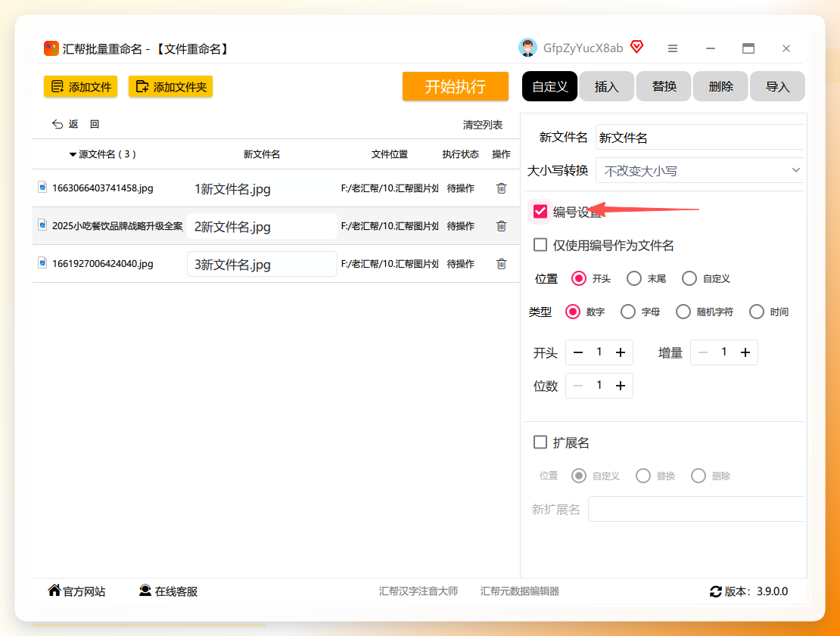Click the 在线客服 support headset icon
840x636 pixels.
tap(145, 591)
